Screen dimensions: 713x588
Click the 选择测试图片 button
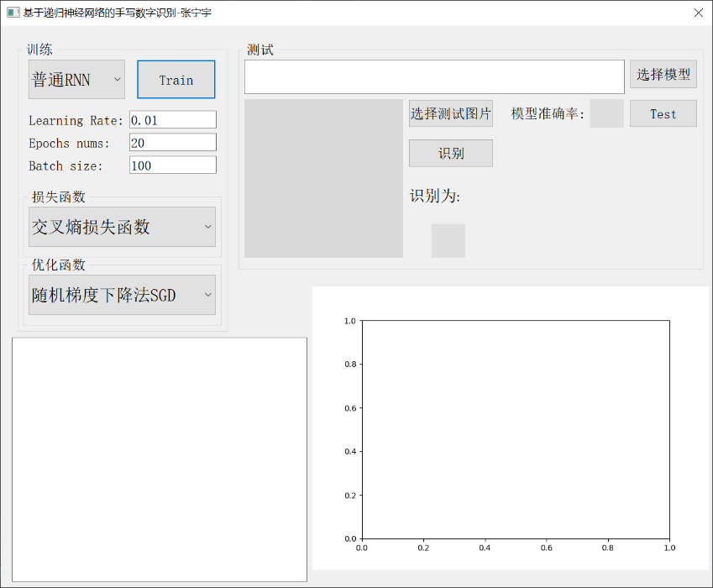[x=451, y=113]
